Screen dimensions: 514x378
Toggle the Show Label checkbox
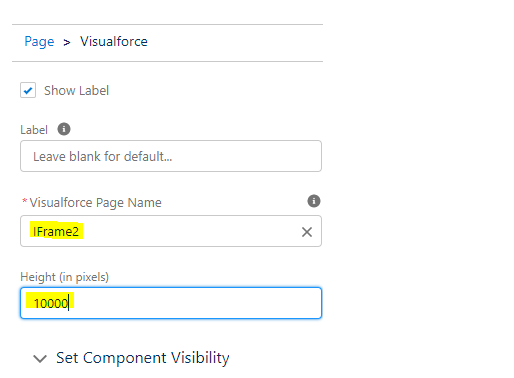[28, 90]
